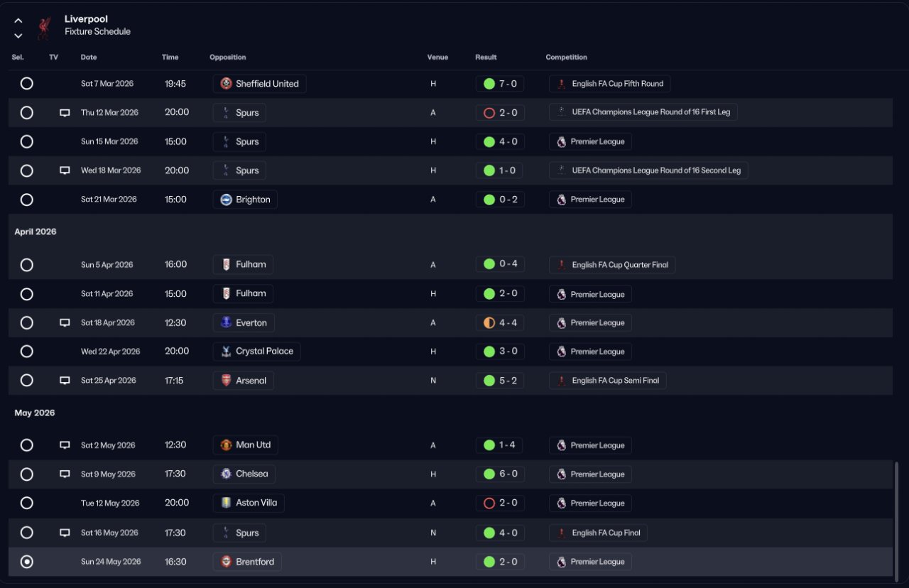The image size is (909, 588).
Task: Click the Arsenal club badge icon
Action: point(227,381)
